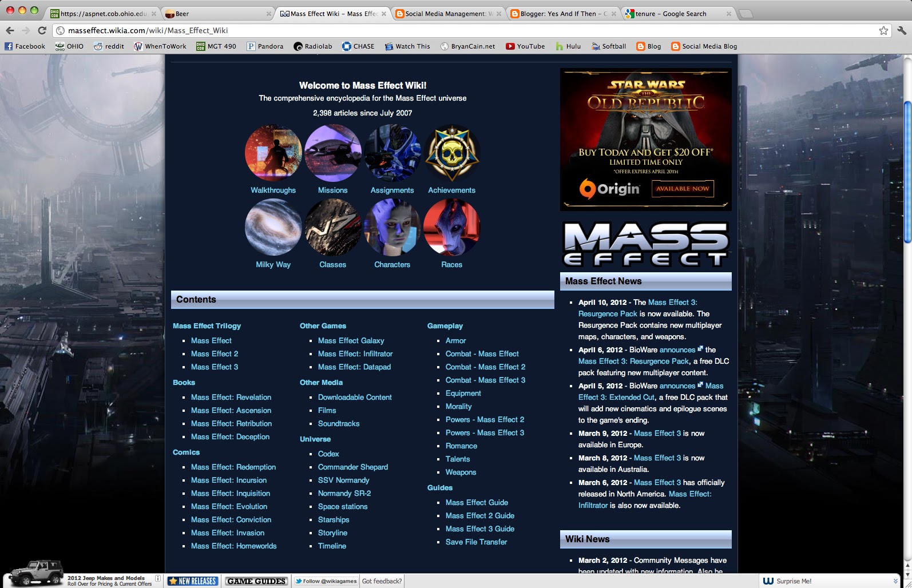
Task: Open a new tab button
Action: click(746, 14)
